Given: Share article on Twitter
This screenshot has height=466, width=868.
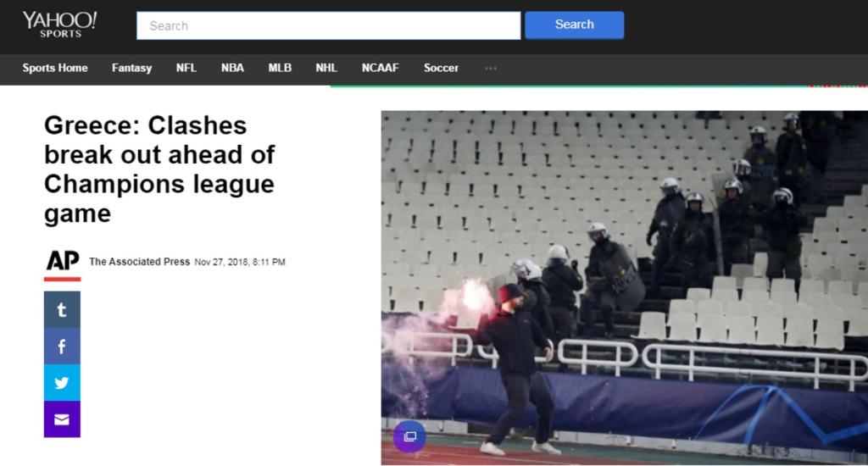Looking at the screenshot, I should [x=62, y=382].
